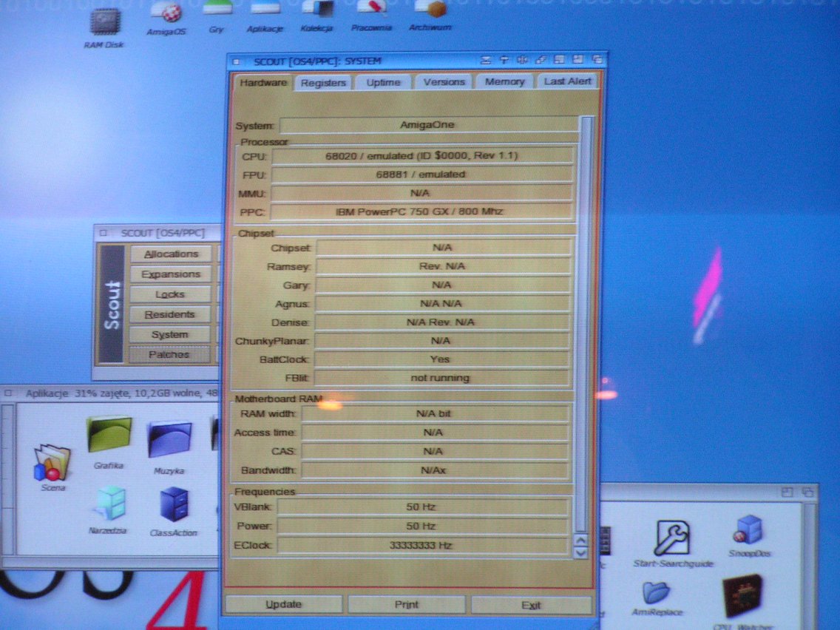
Task: Click the depth gadget of bottom-right window
Action: [x=807, y=492]
